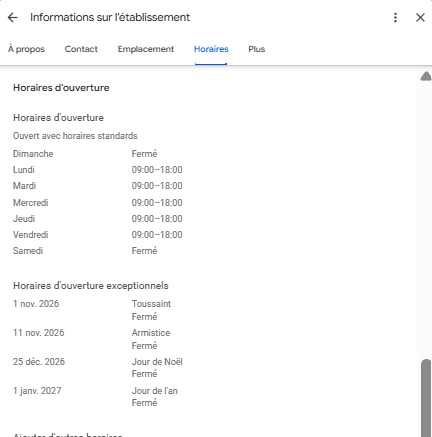The height and width of the screenshot is (437, 432).
Task: Click the bold Horaires d'ouverture section title
Action: point(61,88)
